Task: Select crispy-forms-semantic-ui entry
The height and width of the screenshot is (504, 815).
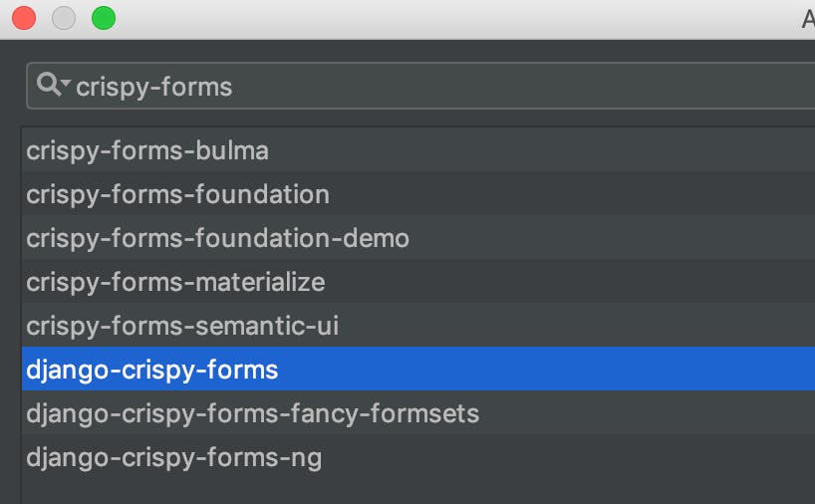Action: (182, 326)
